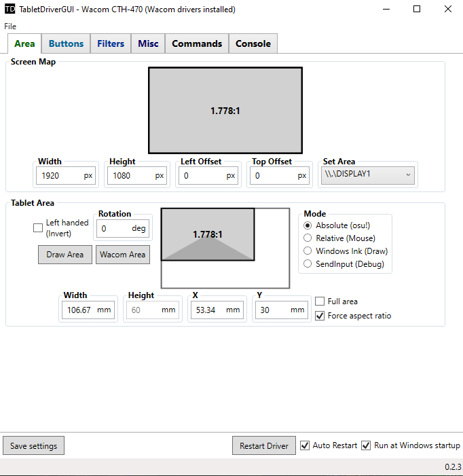
Task: Select SendInput (Debug) mode
Action: pyautogui.click(x=308, y=263)
